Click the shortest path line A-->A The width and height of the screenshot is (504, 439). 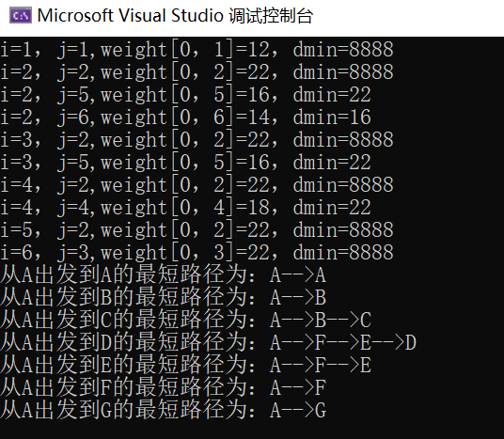[163, 275]
